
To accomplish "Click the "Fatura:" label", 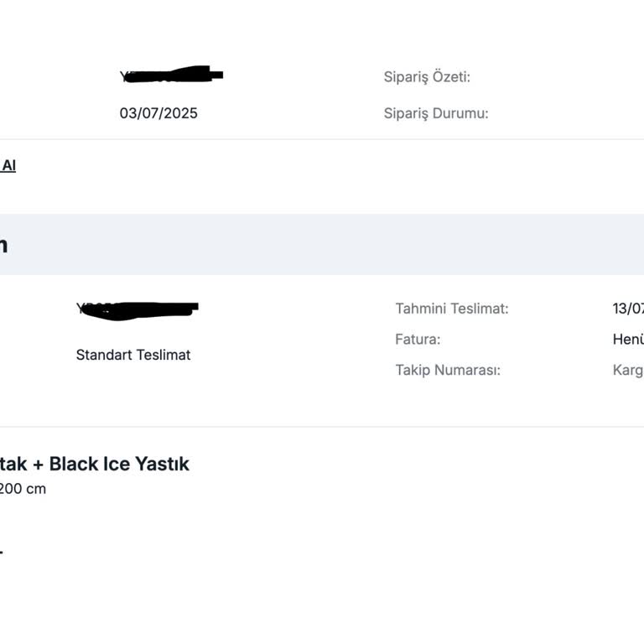I will 418,340.
